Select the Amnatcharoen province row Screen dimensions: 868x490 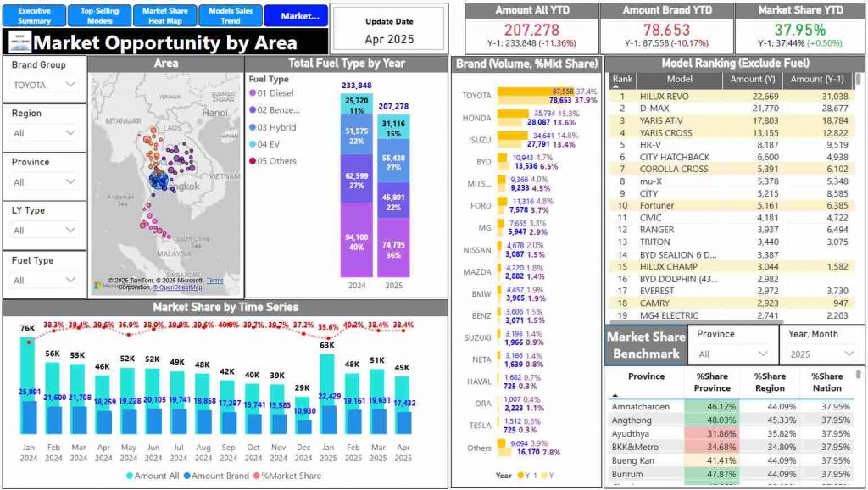(x=731, y=406)
